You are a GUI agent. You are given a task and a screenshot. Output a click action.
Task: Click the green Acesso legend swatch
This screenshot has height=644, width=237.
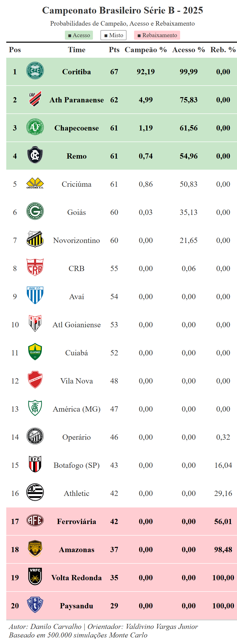point(79,35)
